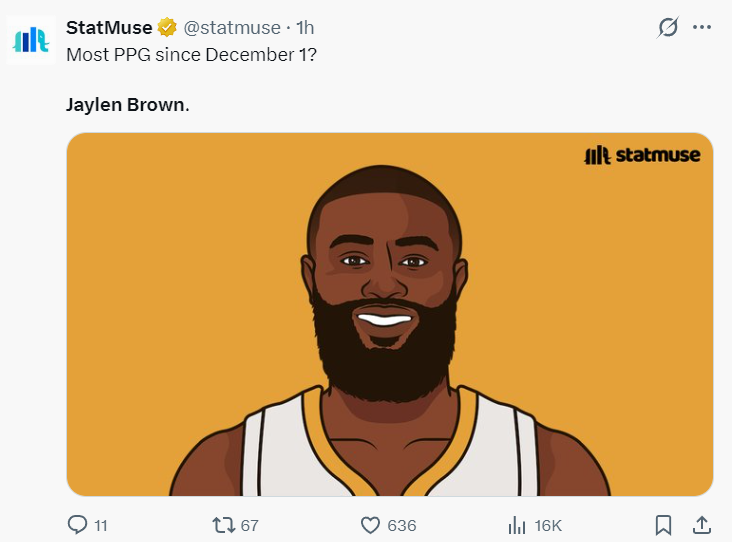Image resolution: width=732 pixels, height=542 pixels.
Task: Open the three-dot More options menu
Action: point(702,28)
